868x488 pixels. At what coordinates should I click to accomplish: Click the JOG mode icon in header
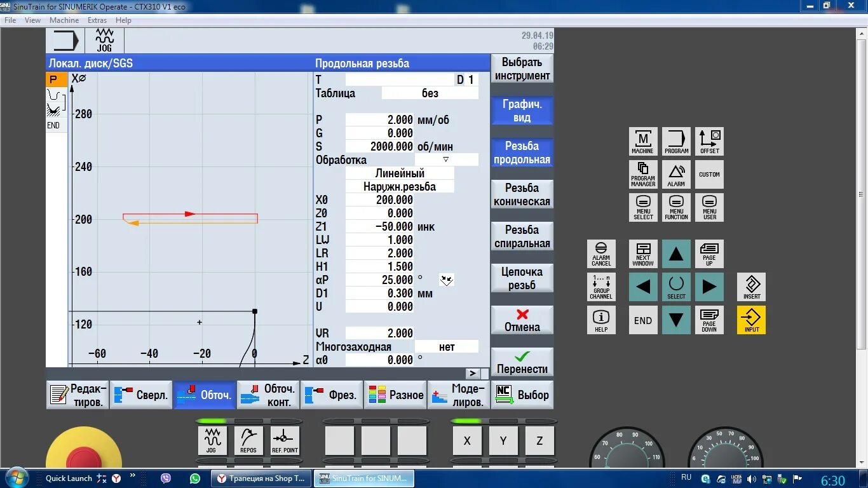click(104, 40)
